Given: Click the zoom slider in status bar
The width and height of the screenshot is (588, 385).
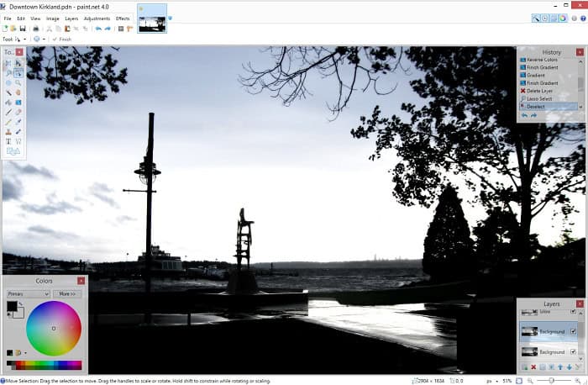Looking at the screenshot, I should coord(551,381).
